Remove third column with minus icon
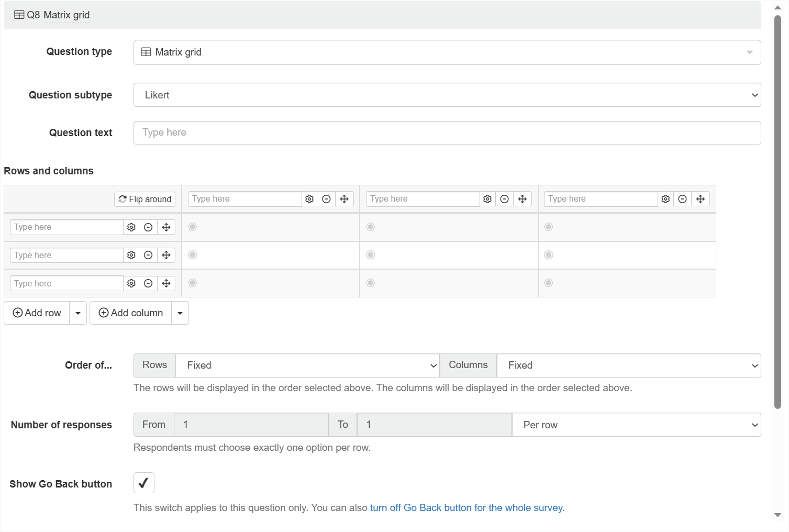The height and width of the screenshot is (532, 789). click(682, 199)
